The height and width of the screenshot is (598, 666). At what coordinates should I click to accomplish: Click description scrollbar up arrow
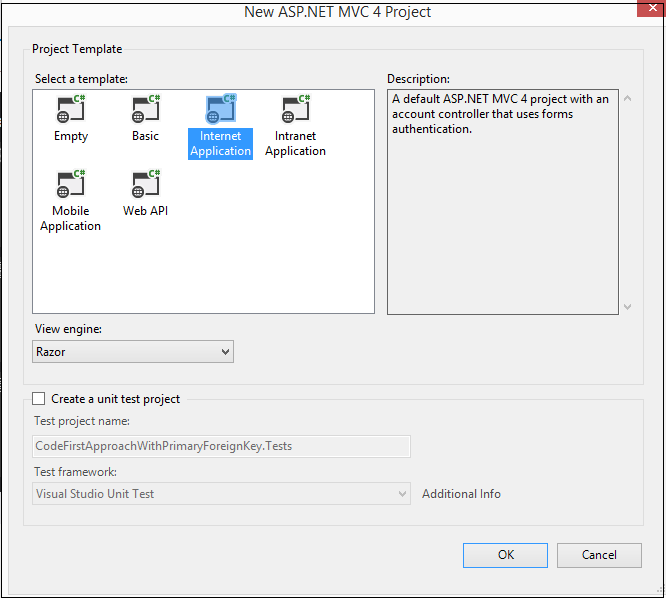(627, 99)
